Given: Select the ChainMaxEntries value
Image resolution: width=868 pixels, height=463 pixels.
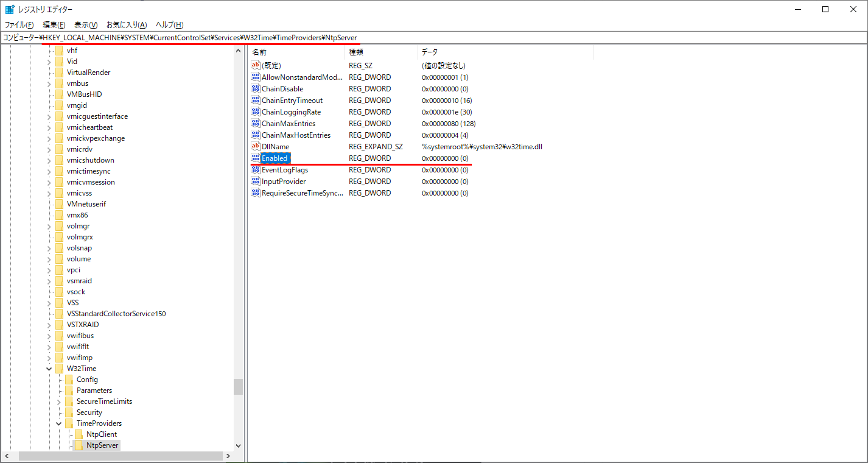Looking at the screenshot, I should pyautogui.click(x=288, y=123).
